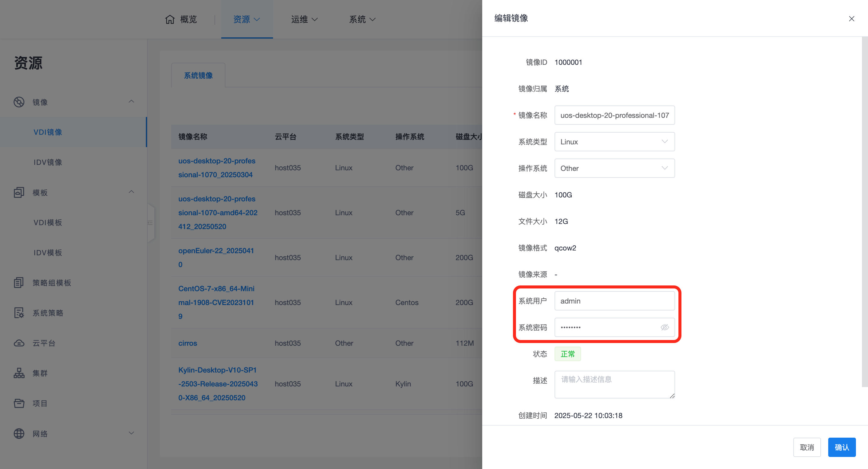Click 取消 to discard changes
868x469 pixels.
point(807,447)
